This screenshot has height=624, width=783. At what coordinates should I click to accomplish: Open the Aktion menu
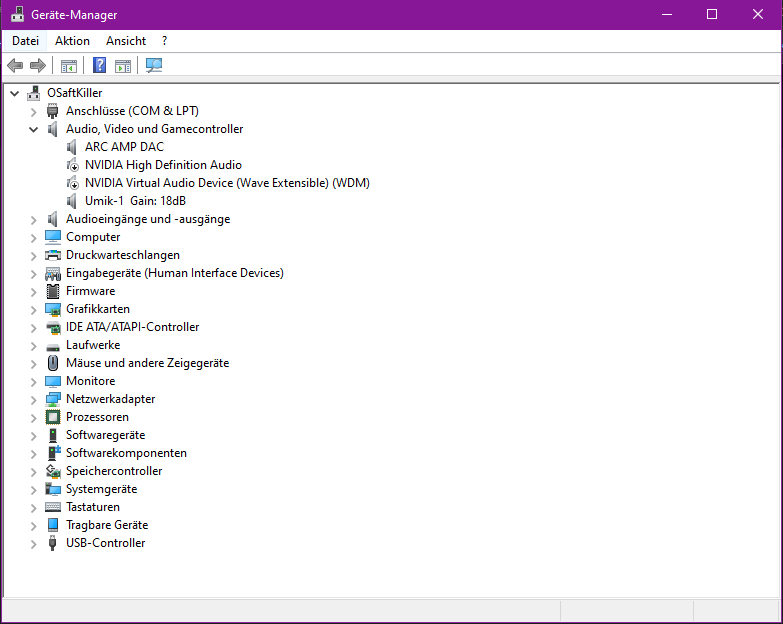coord(72,41)
